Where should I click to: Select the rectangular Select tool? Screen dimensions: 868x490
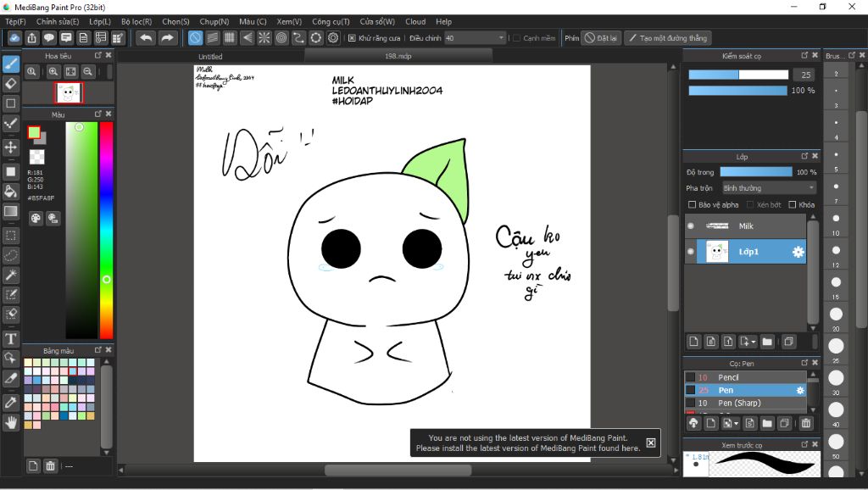pos(10,236)
